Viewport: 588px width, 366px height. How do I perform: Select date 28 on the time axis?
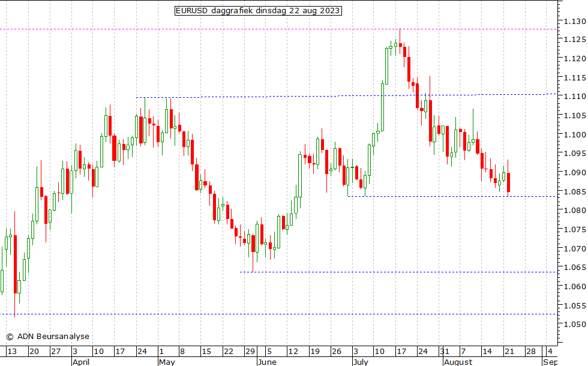click(530, 352)
